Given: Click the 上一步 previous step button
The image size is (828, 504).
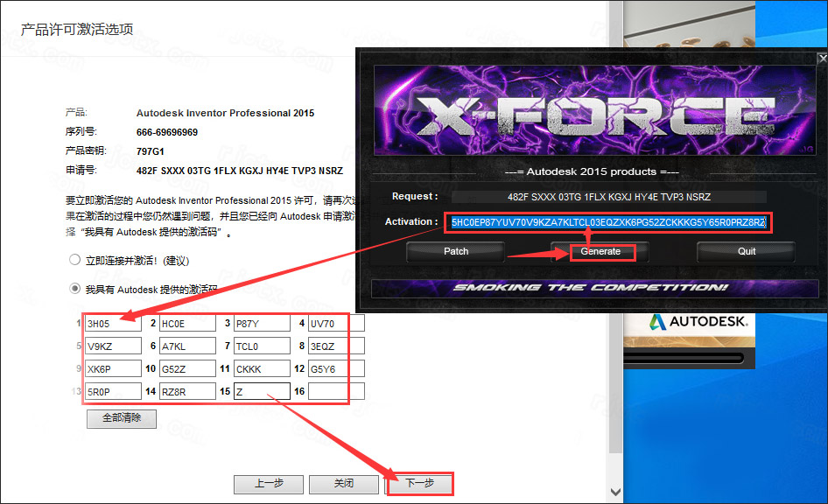Looking at the screenshot, I should pyautogui.click(x=269, y=484).
